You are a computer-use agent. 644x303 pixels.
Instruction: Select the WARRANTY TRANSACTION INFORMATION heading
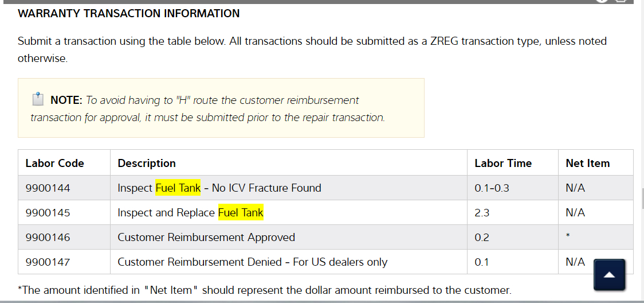[129, 13]
